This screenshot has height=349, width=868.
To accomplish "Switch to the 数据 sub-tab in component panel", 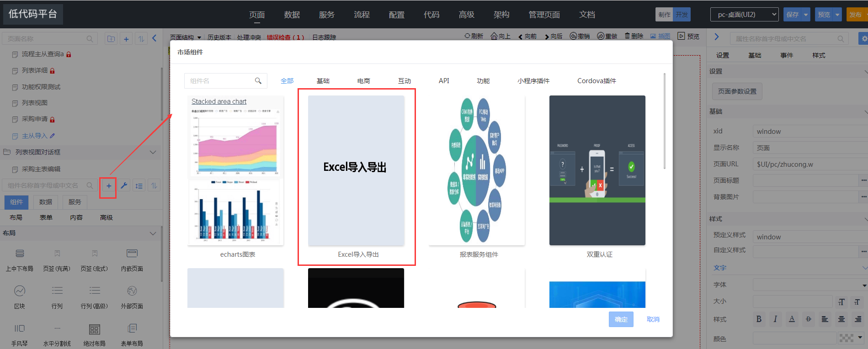I will point(46,202).
